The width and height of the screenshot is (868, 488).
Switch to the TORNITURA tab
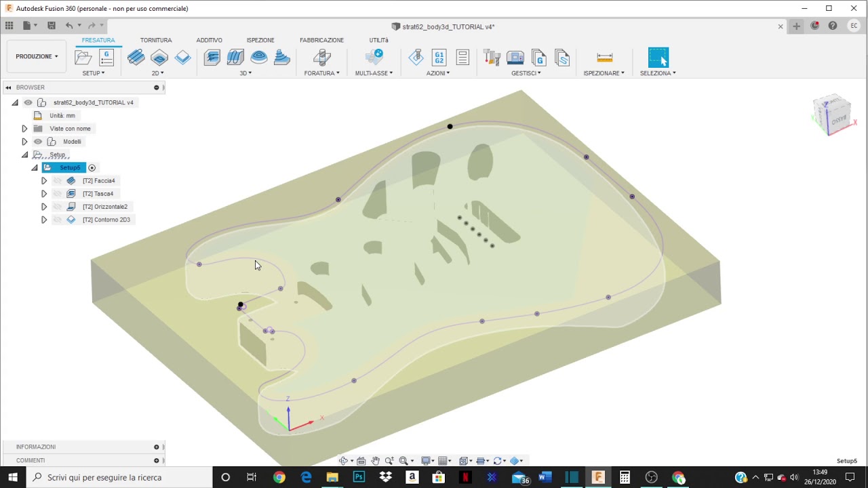coord(156,41)
